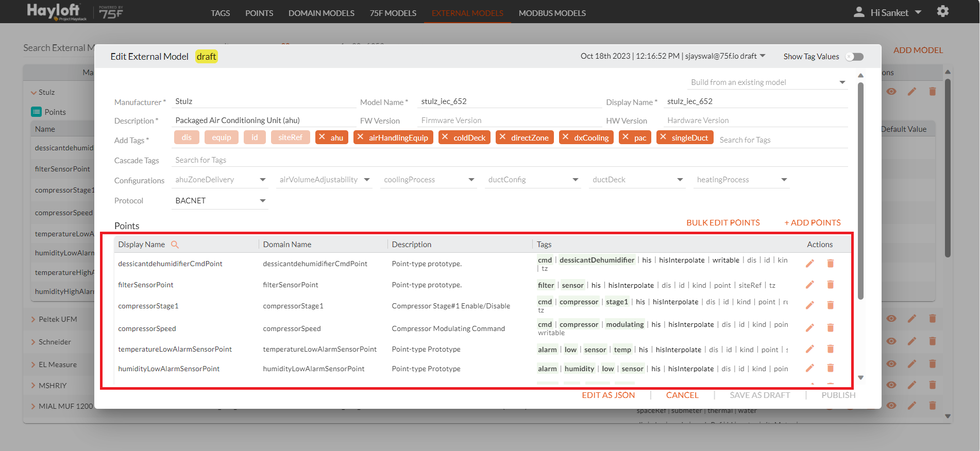Remove the pac tag
The width and height of the screenshot is (980, 451).
click(x=626, y=137)
